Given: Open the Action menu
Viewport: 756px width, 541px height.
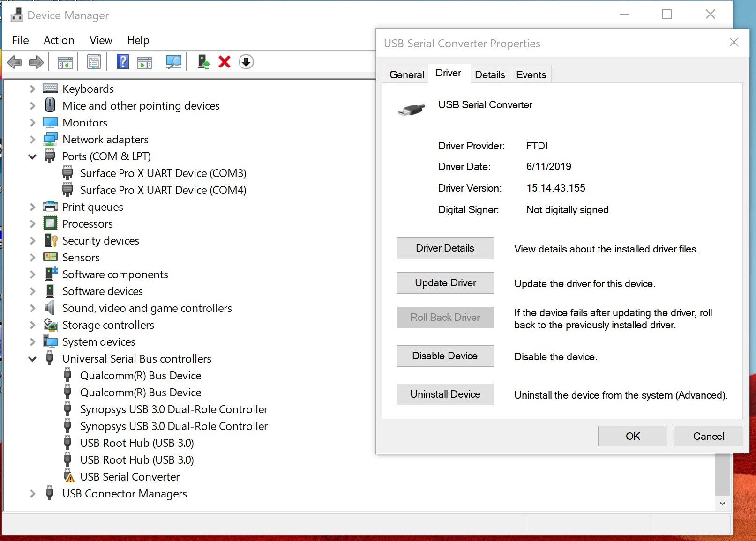Looking at the screenshot, I should (x=59, y=40).
